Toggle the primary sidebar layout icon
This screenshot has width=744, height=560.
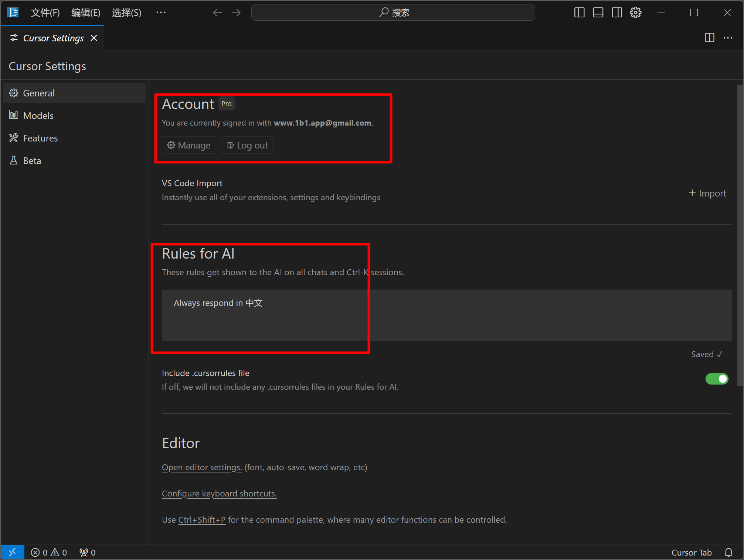point(579,13)
